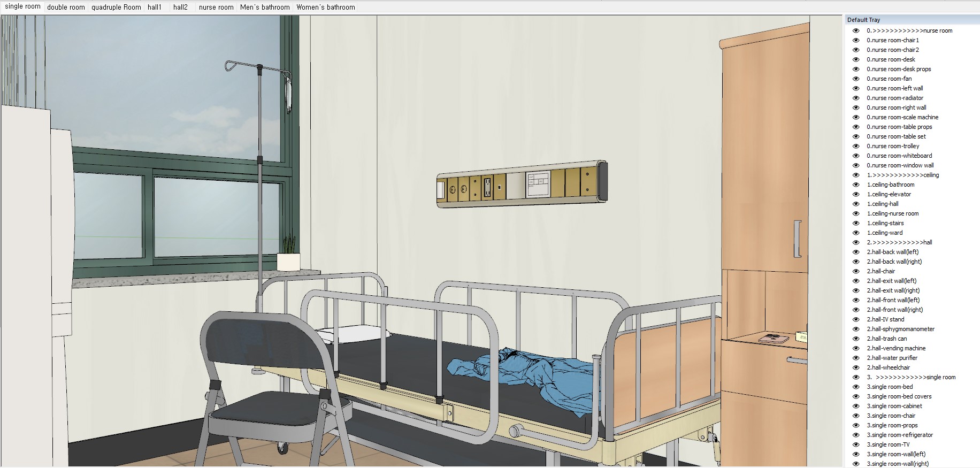
Task: Open the double room scene tab
Action: [x=66, y=7]
